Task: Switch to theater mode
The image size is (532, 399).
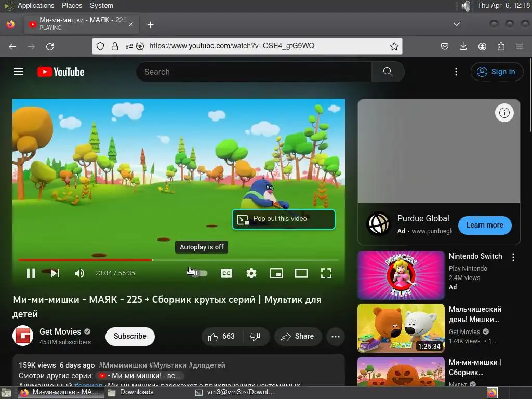Action: (x=301, y=273)
